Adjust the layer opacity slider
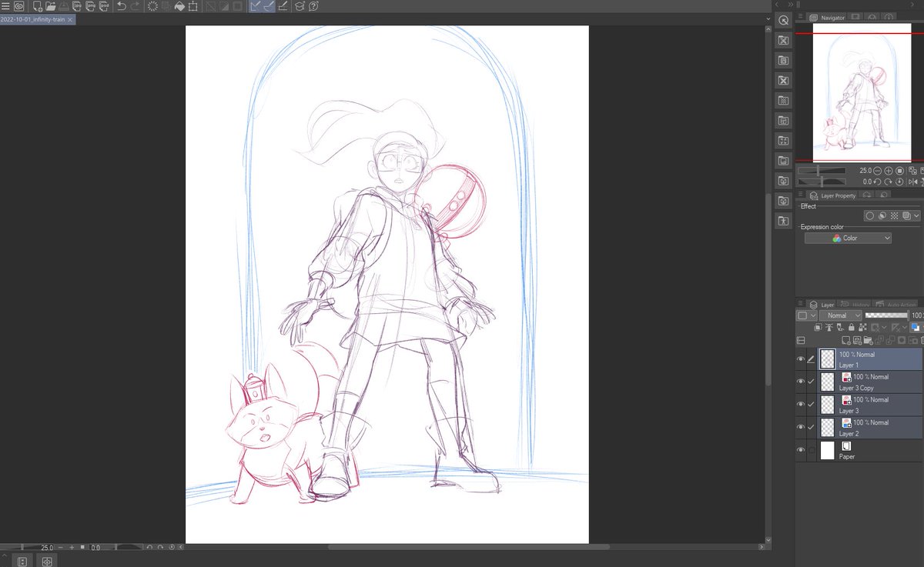The image size is (924, 567). 887,315
